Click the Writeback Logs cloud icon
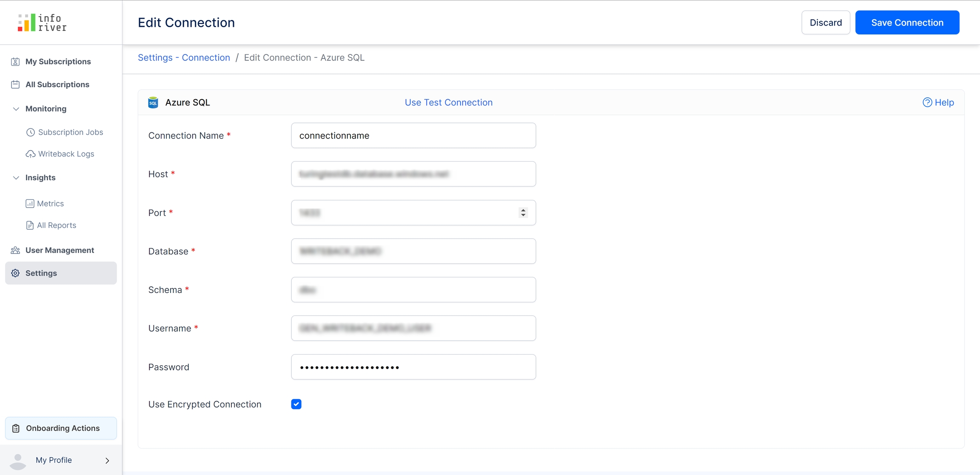The image size is (980, 475). point(30,154)
